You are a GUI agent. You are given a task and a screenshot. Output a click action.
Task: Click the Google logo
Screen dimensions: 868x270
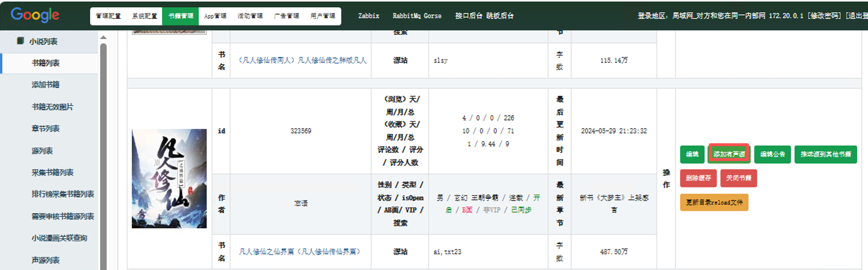pyautogui.click(x=35, y=15)
